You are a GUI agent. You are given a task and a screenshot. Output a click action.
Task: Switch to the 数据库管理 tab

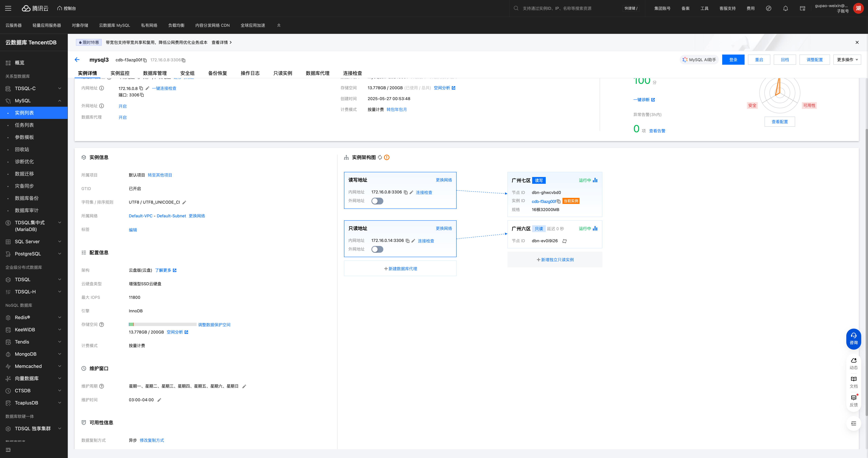click(155, 73)
